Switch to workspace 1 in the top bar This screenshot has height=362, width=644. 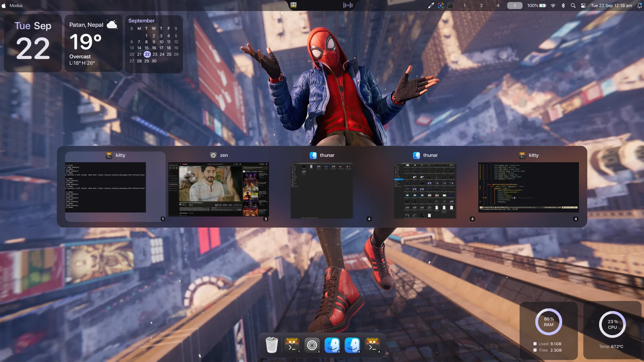(x=465, y=5)
